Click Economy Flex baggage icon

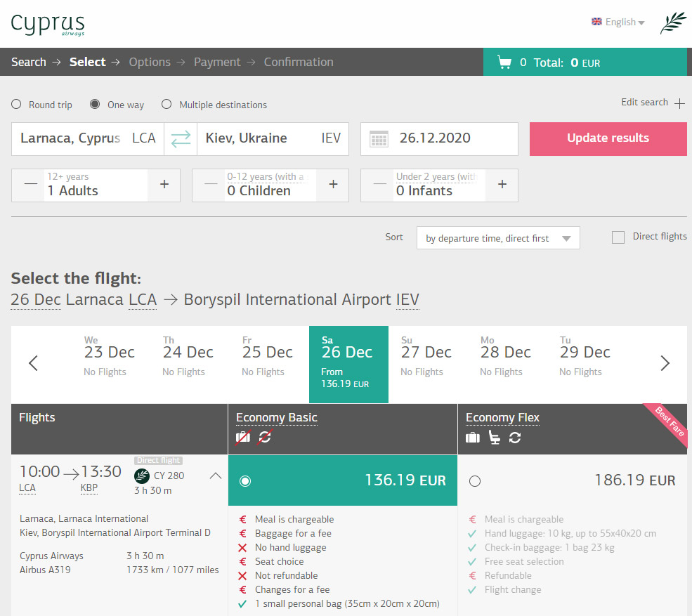pos(473,438)
